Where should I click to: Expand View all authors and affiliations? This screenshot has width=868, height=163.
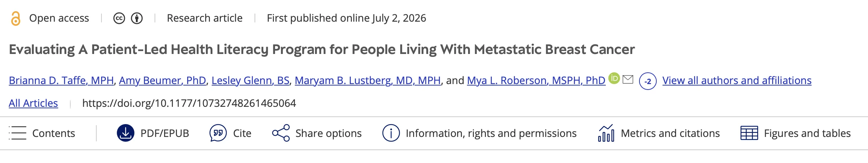coord(737,80)
